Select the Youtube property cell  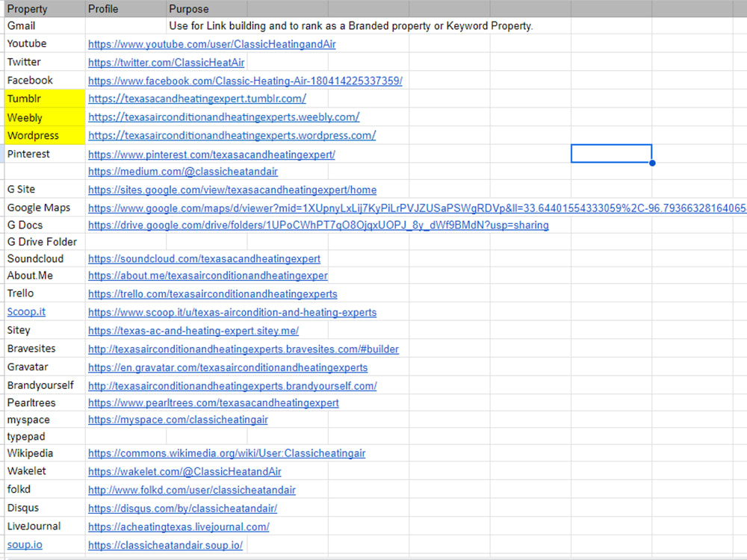tap(45, 43)
